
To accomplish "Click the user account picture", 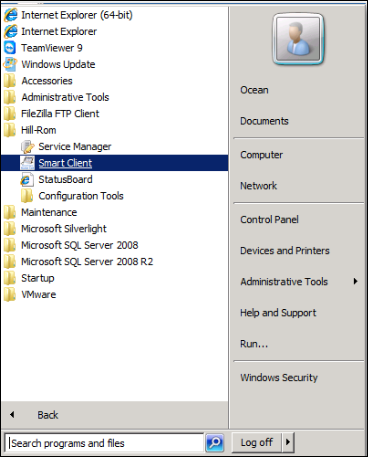I will click(298, 39).
